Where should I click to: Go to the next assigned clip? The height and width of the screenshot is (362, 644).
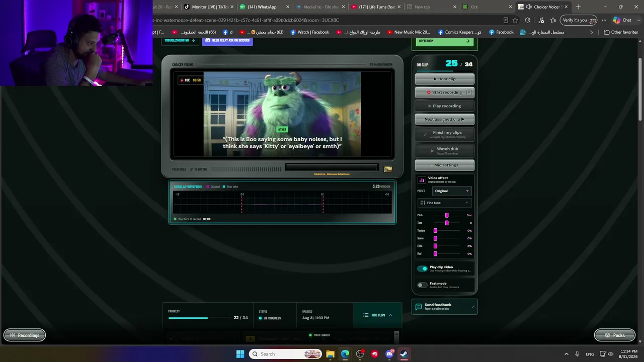pos(445,119)
